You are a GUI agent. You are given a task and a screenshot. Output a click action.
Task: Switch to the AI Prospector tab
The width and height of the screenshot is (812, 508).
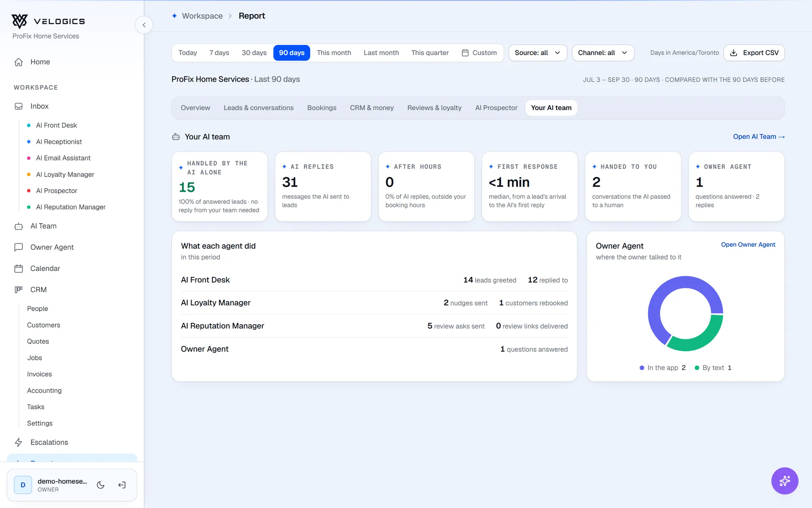496,108
